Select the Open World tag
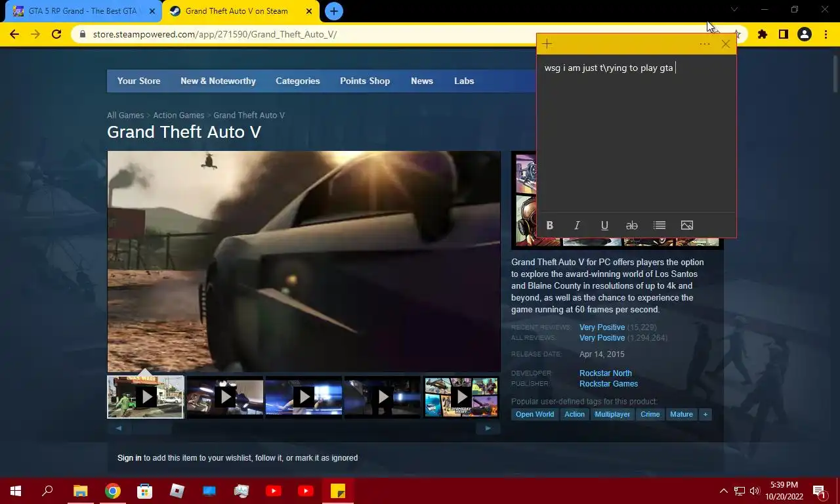840x504 pixels. point(535,414)
